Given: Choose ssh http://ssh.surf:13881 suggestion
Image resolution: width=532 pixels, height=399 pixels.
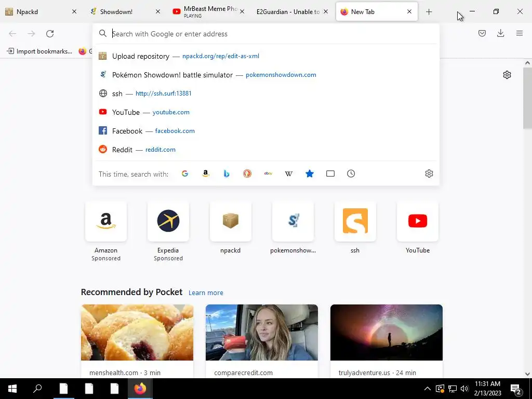Looking at the screenshot, I should [266, 94].
